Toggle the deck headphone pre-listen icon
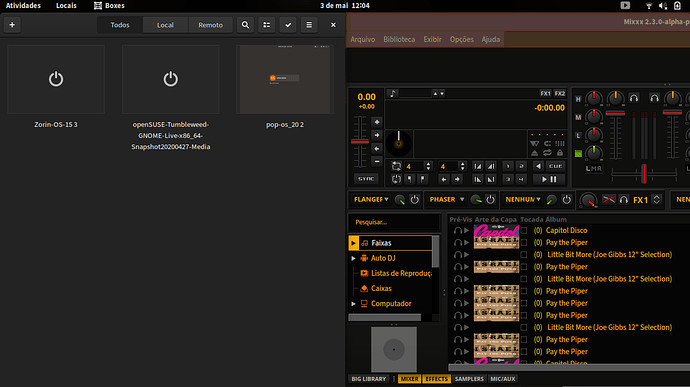The width and height of the screenshot is (690, 387). pos(633,98)
